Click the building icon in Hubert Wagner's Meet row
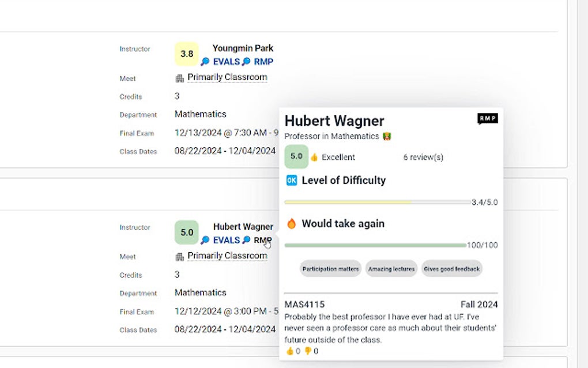 (180, 257)
